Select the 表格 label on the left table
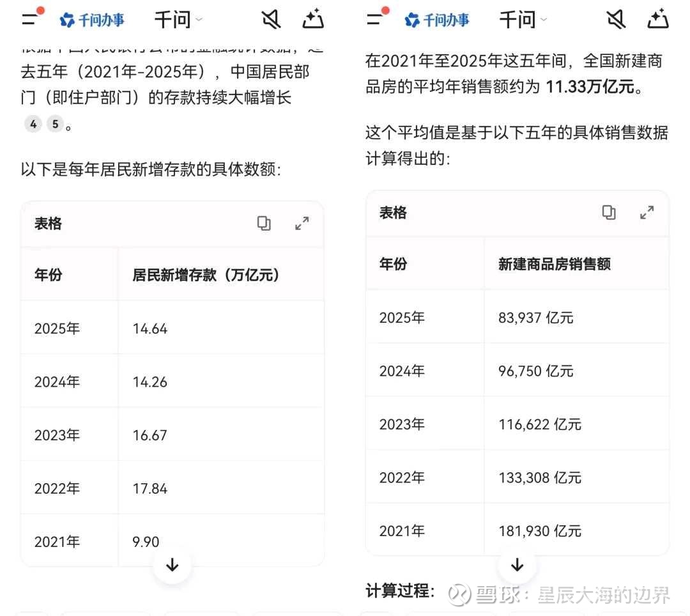690x616 pixels. [x=47, y=224]
